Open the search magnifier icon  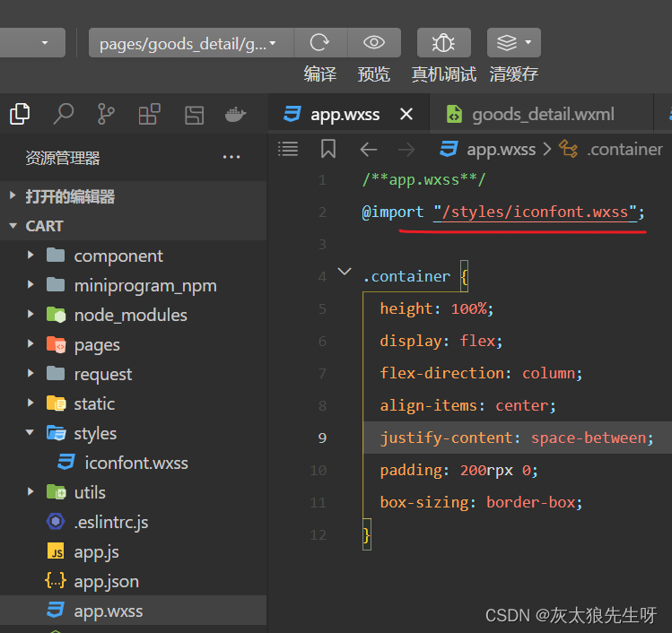pyautogui.click(x=64, y=114)
